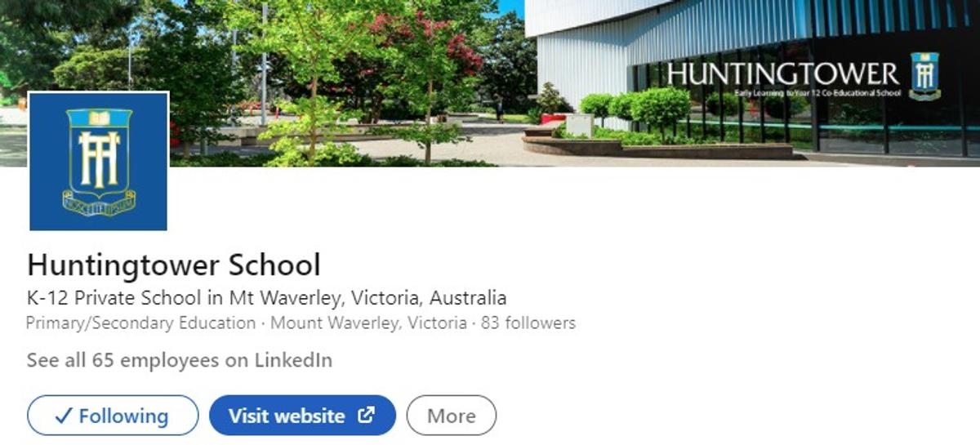Image resolution: width=980 pixels, height=445 pixels.
Task: Click the K-12 Private School tagline
Action: pyautogui.click(x=266, y=297)
